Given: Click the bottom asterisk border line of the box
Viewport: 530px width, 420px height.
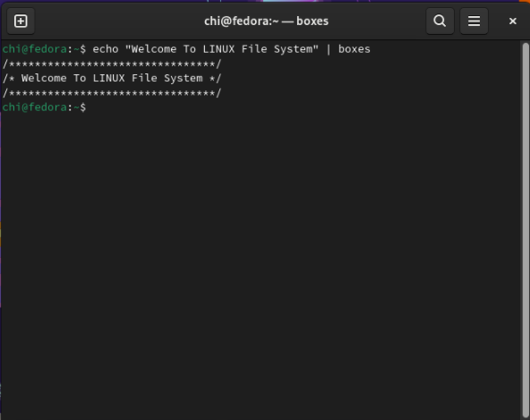Looking at the screenshot, I should [112, 93].
